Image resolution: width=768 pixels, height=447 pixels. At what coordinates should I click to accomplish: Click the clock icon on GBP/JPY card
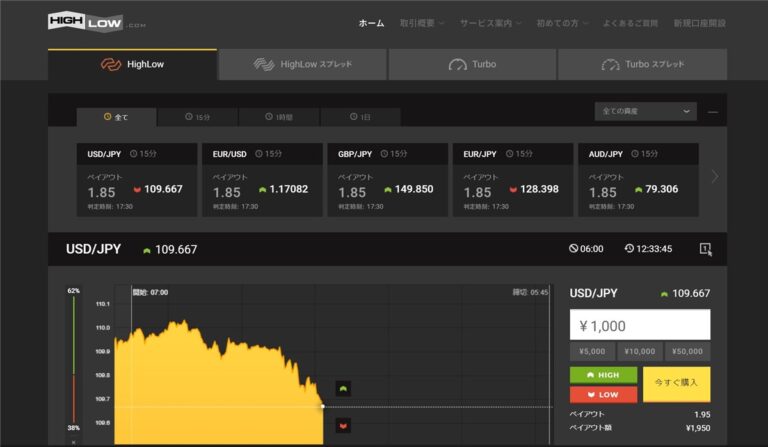click(384, 154)
